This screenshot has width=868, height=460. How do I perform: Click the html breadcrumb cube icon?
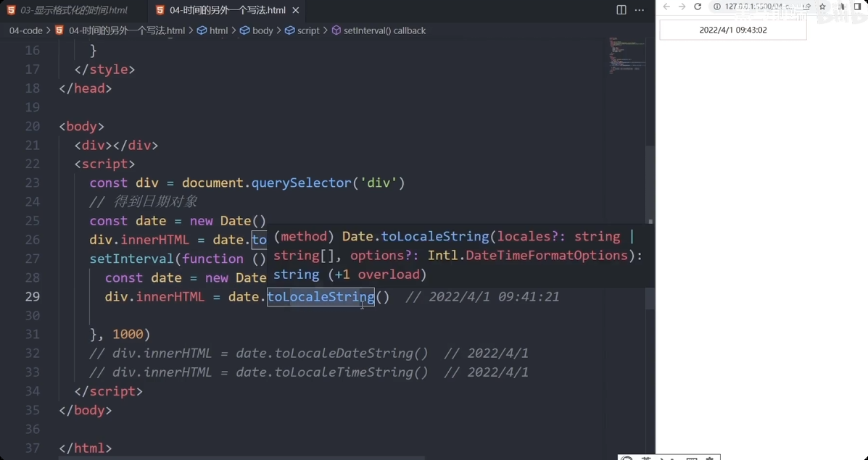point(202,30)
